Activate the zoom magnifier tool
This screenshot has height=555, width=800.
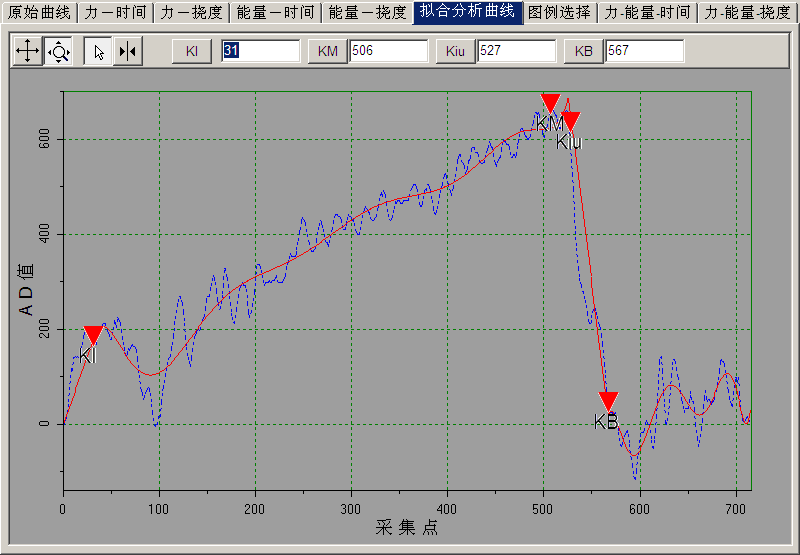[x=59, y=52]
